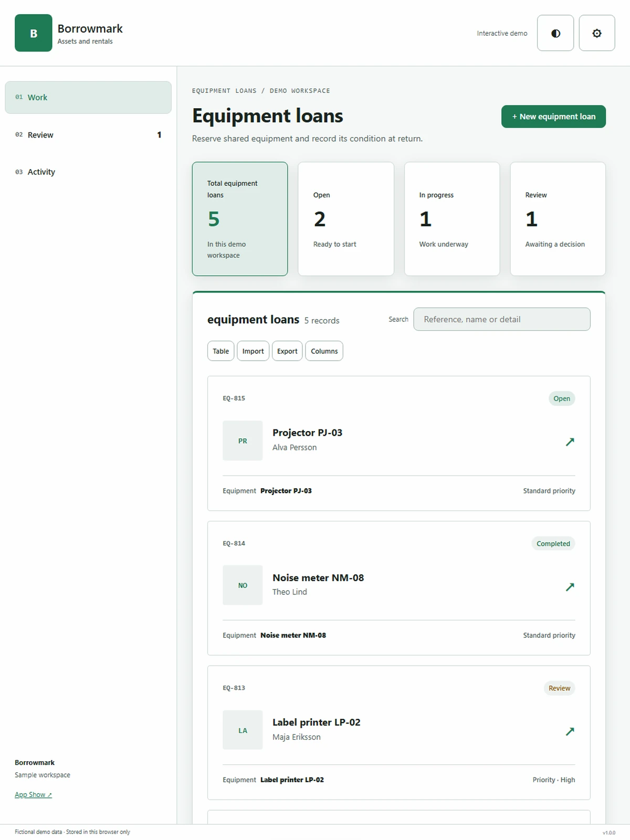Select the Total equipment loans card
The width and height of the screenshot is (630, 840).
click(240, 219)
